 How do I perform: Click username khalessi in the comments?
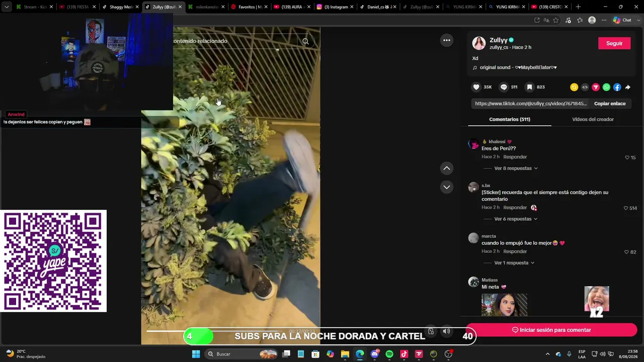[497, 142]
